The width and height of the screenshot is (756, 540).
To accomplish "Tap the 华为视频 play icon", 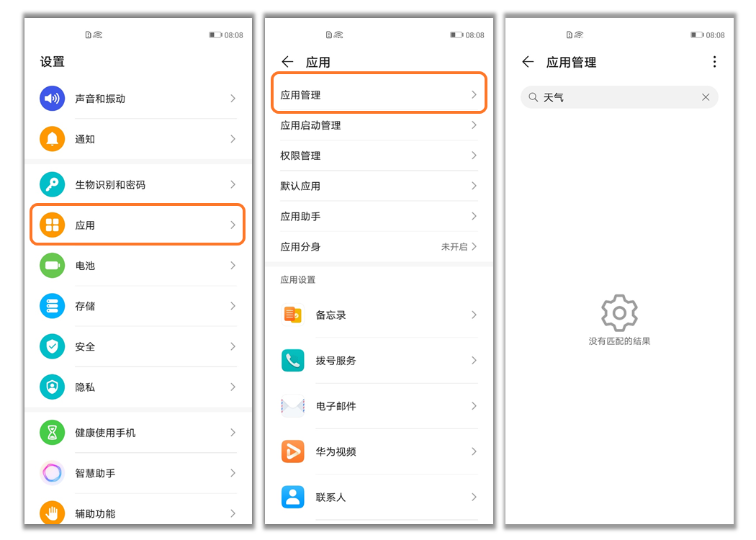I will [x=292, y=451].
